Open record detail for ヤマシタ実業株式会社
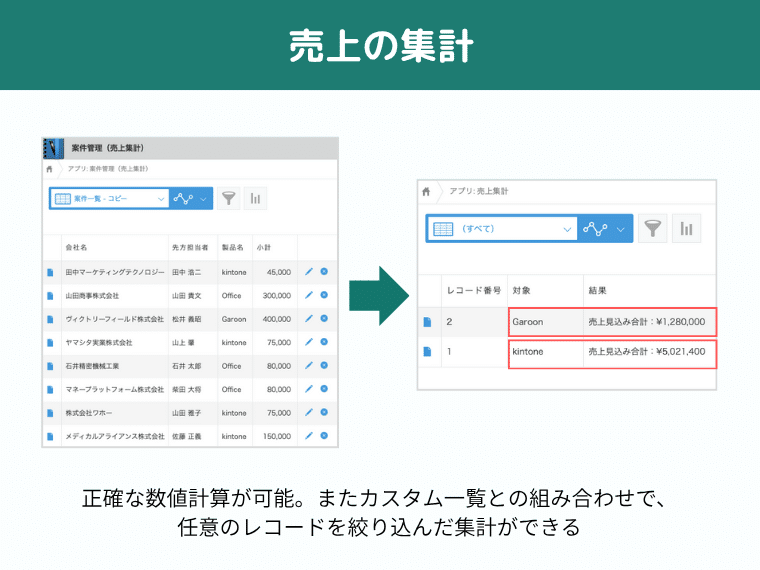760x570 pixels. click(x=50, y=343)
